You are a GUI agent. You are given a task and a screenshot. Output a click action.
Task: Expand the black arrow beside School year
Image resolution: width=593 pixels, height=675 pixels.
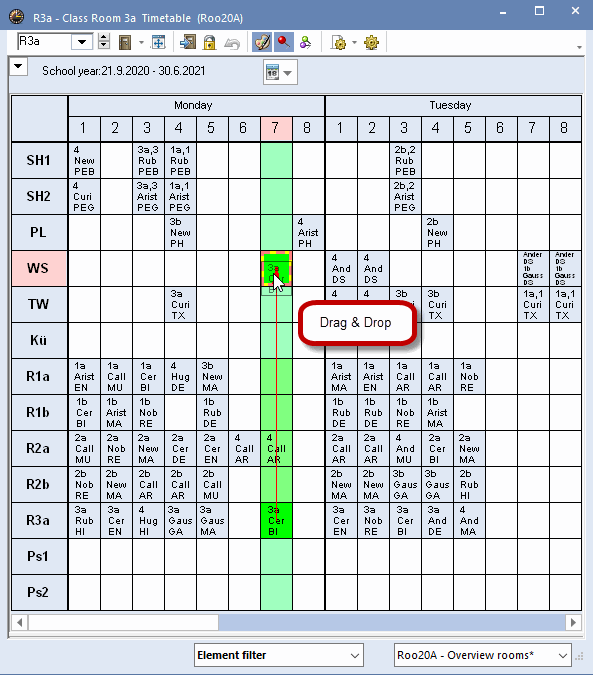pos(19,67)
